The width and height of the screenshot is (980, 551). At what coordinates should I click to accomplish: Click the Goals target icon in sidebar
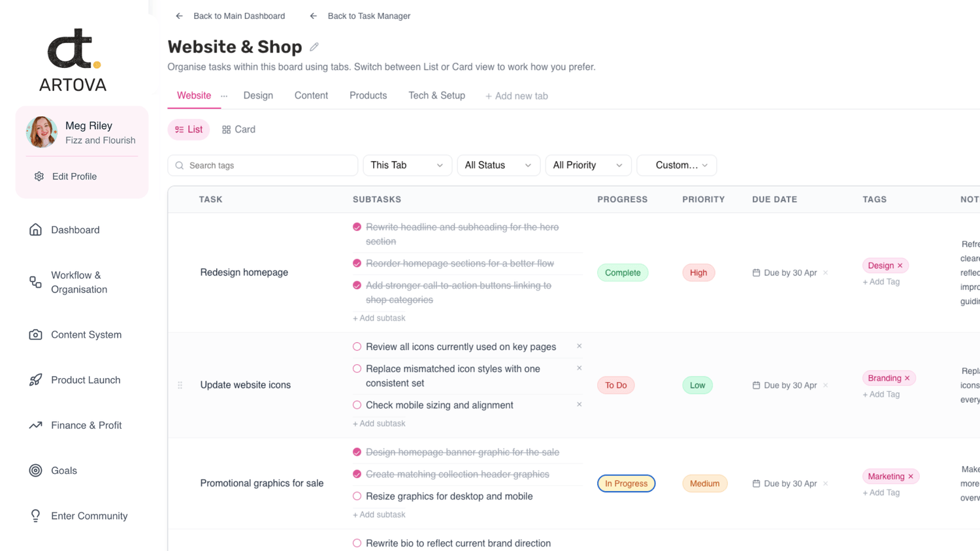tap(35, 471)
